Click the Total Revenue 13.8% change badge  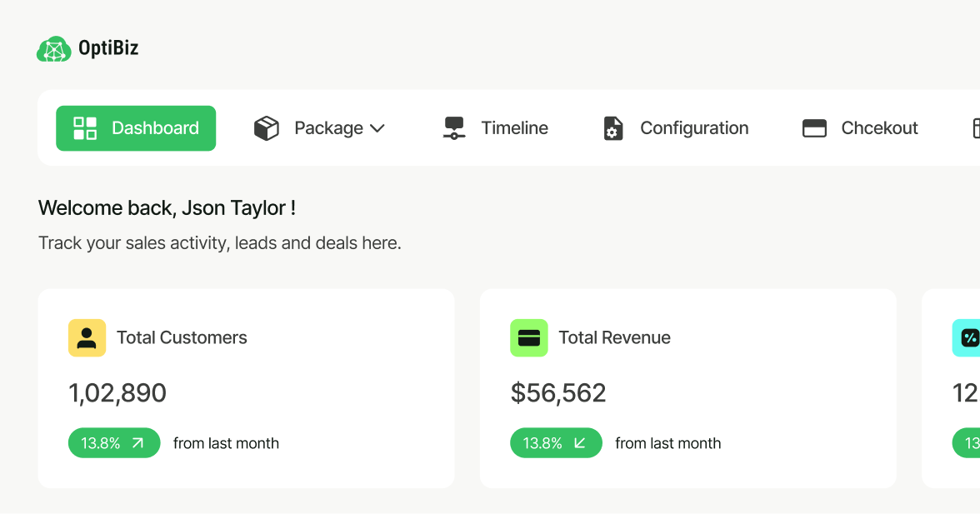pyautogui.click(x=555, y=443)
